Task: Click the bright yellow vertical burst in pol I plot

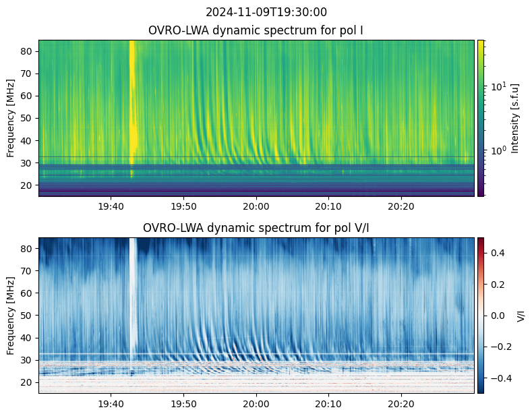Action: coord(132,101)
